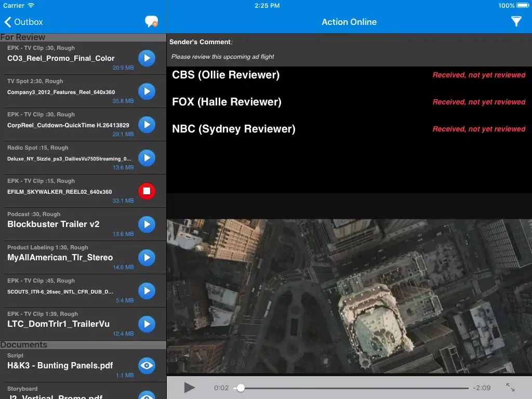Play Blockbuster Trailer v2
The width and height of the screenshot is (532, 399).
click(x=147, y=224)
